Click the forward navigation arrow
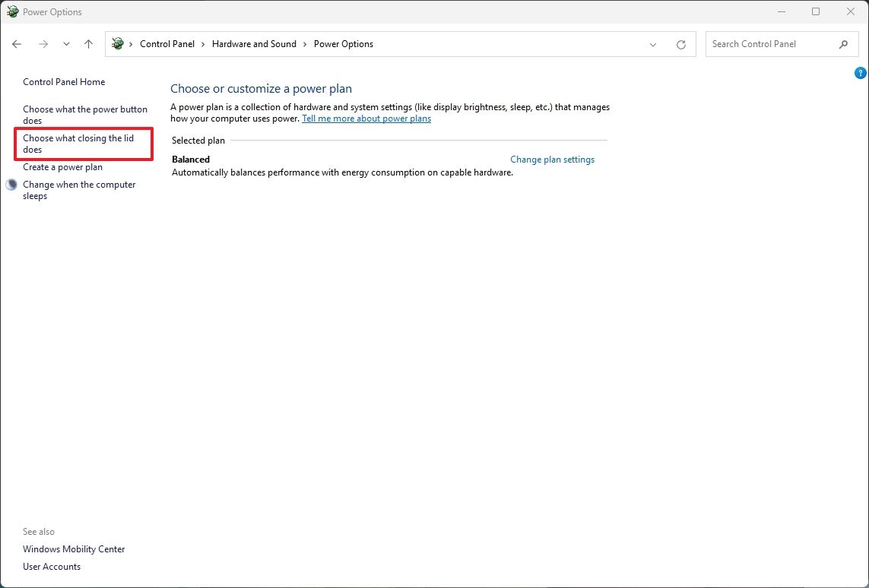 (x=43, y=44)
